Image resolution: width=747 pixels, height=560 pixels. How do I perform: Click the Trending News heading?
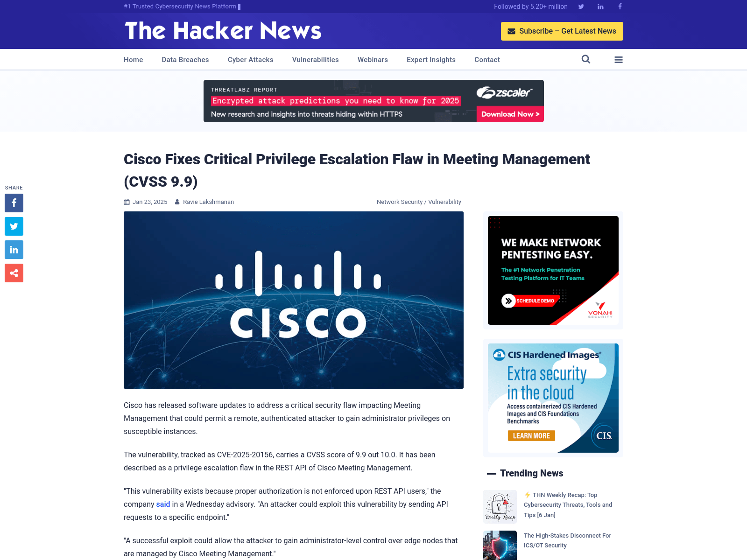(531, 473)
